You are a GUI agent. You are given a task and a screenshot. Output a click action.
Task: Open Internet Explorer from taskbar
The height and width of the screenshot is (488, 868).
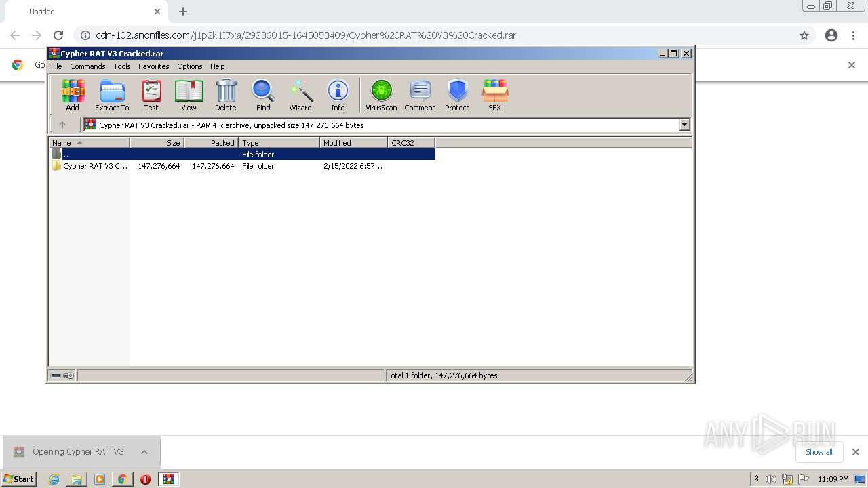tap(54, 479)
